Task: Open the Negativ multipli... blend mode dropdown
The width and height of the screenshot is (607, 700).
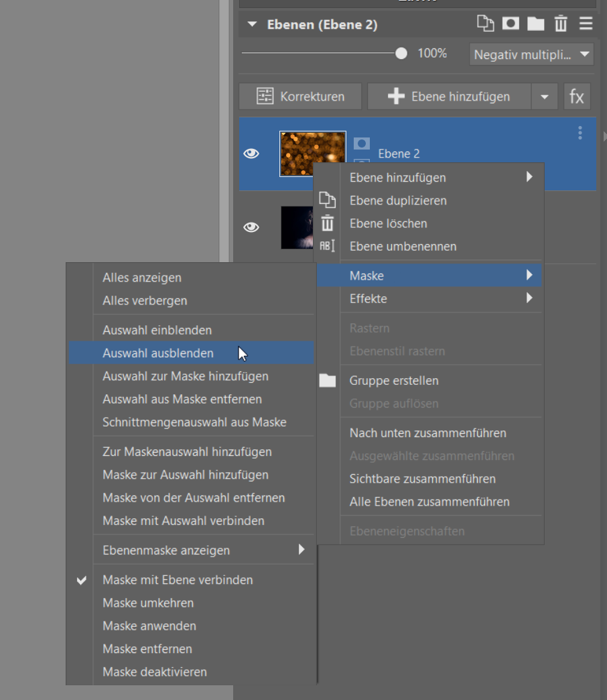Action: [531, 54]
